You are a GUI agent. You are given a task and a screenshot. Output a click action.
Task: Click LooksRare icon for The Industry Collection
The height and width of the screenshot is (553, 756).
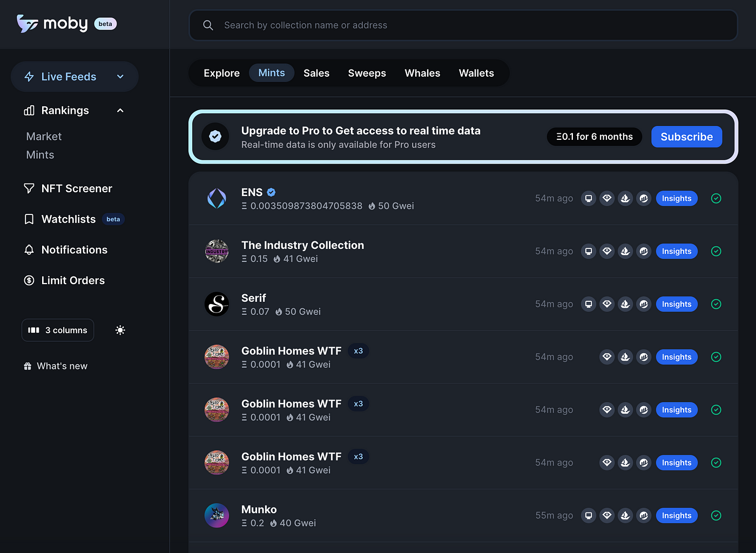(607, 251)
